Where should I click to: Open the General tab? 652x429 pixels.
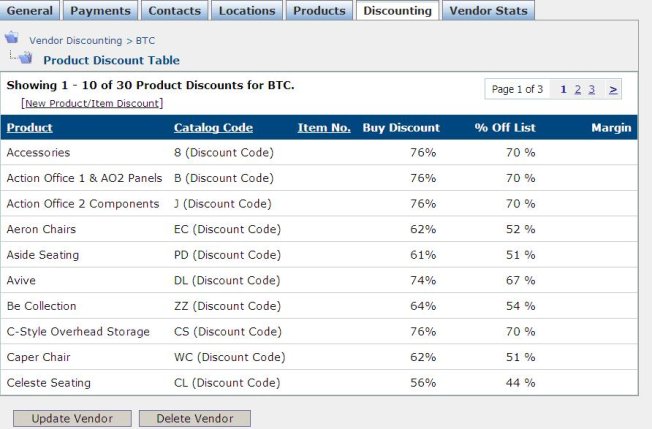pyautogui.click(x=30, y=10)
